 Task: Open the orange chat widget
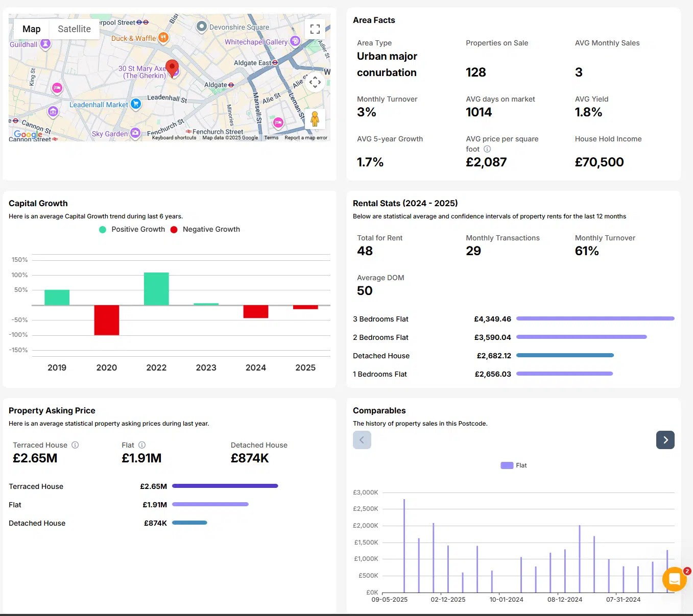[674, 579]
